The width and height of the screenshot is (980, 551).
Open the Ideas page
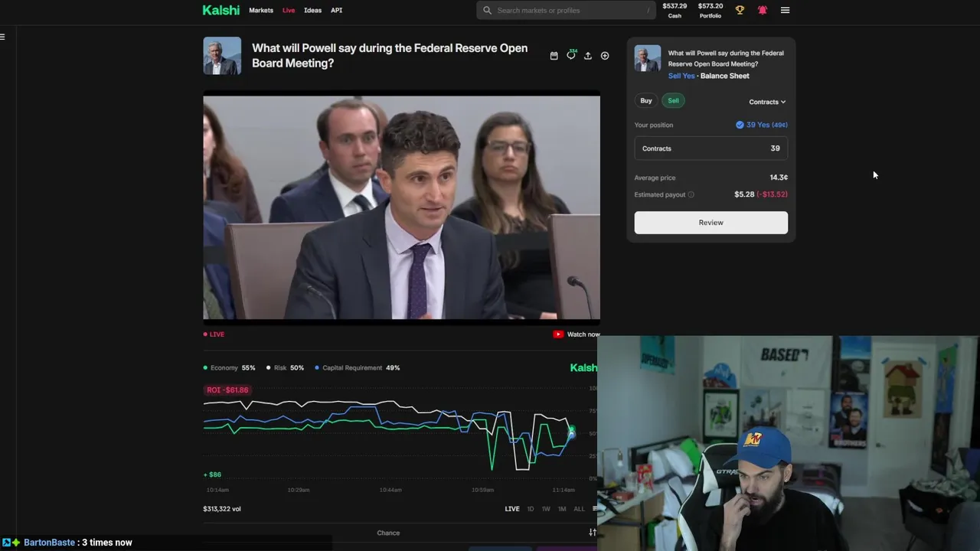pos(312,10)
